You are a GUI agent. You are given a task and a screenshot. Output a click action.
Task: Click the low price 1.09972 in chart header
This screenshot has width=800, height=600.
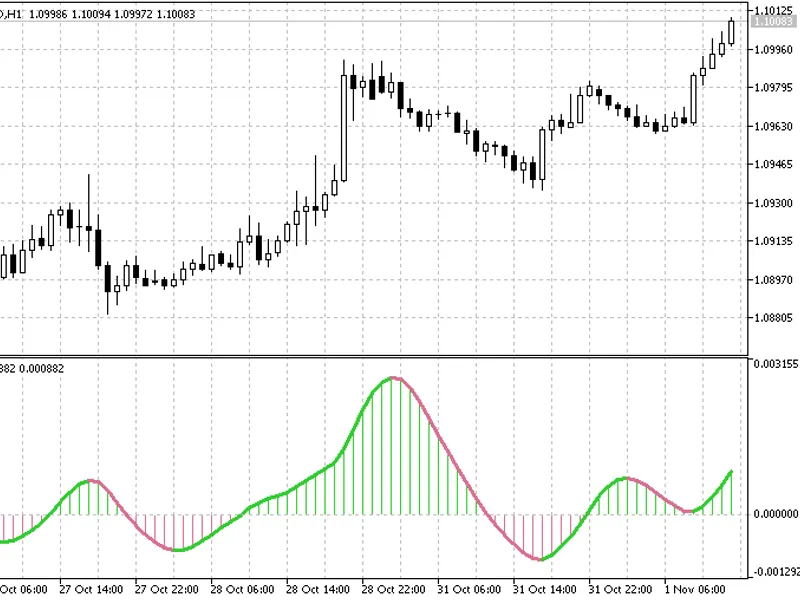(133, 14)
